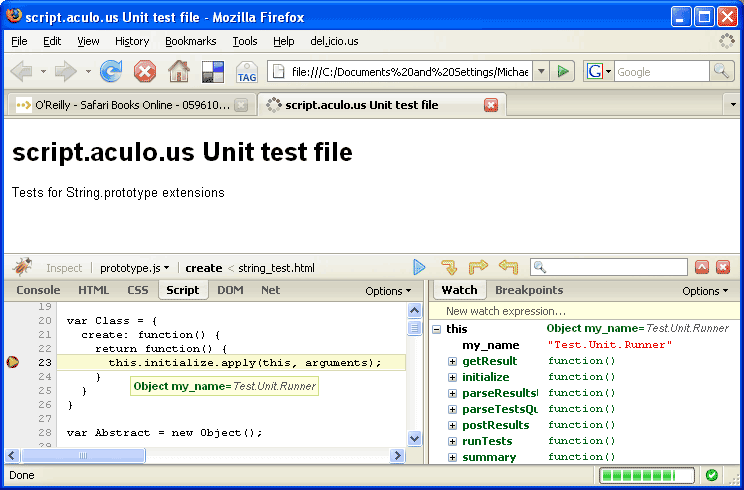Open the Bookmarks menu

click(x=191, y=42)
